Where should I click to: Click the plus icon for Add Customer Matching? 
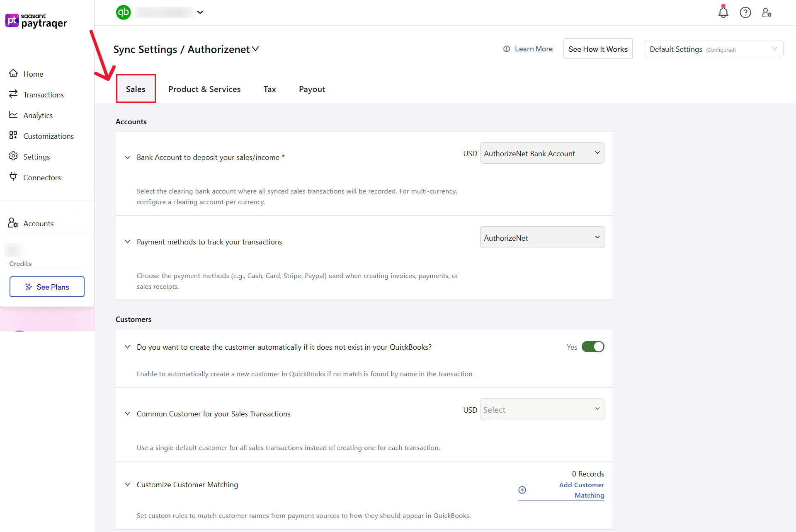pyautogui.click(x=522, y=490)
